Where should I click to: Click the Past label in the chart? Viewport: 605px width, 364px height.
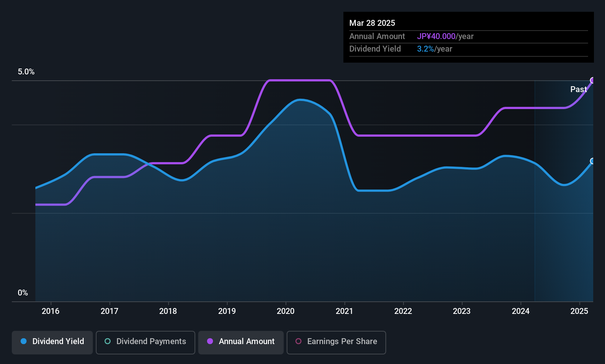(578, 89)
